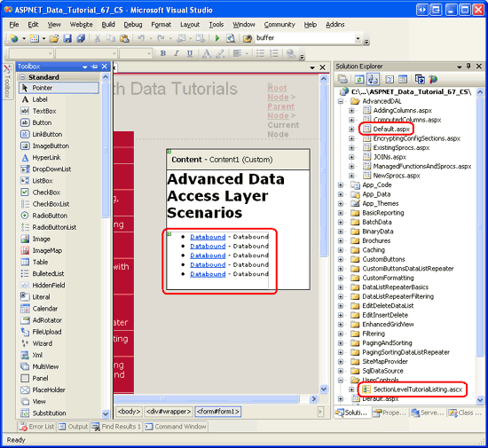Switch to the Error List tab
This screenshot has height=448, width=488.
[36, 426]
